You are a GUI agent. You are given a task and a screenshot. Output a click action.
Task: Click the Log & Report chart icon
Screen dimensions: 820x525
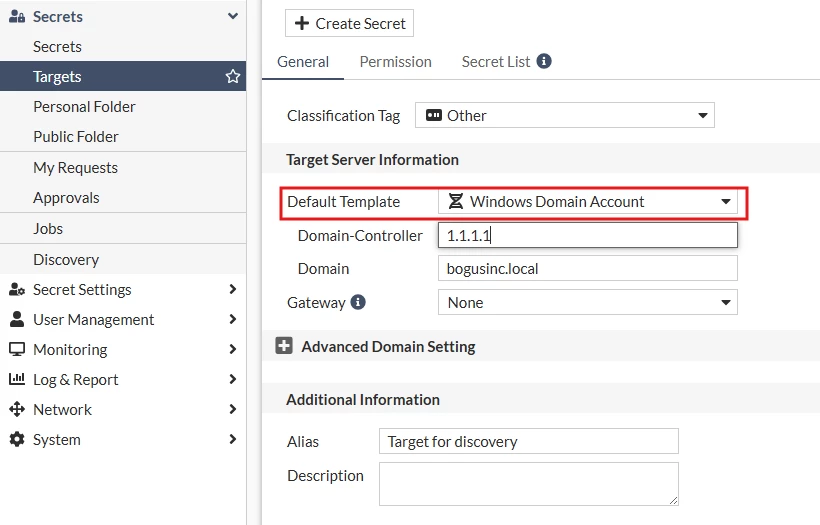coord(17,379)
